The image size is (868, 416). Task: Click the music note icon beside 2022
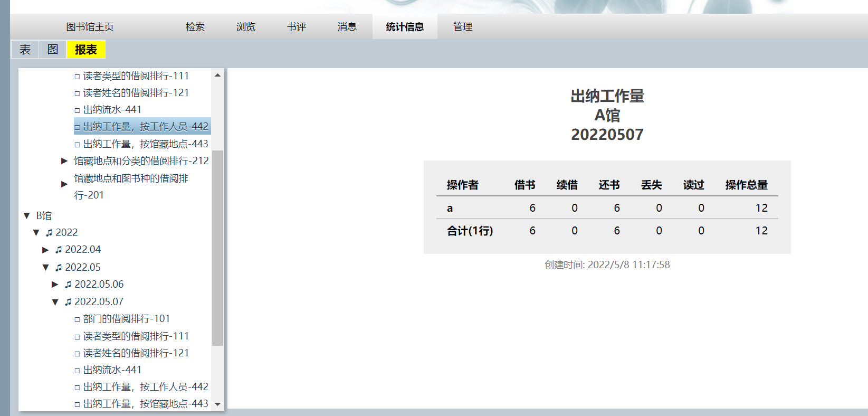(49, 233)
